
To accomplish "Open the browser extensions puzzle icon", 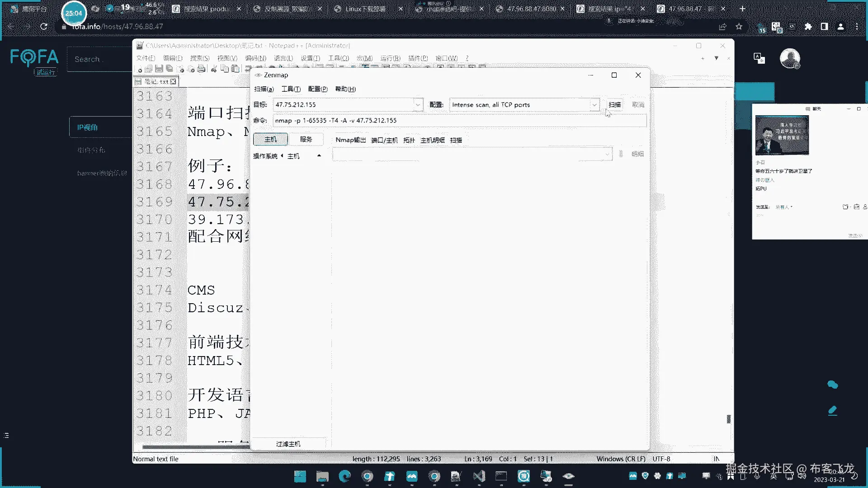I will click(x=808, y=27).
